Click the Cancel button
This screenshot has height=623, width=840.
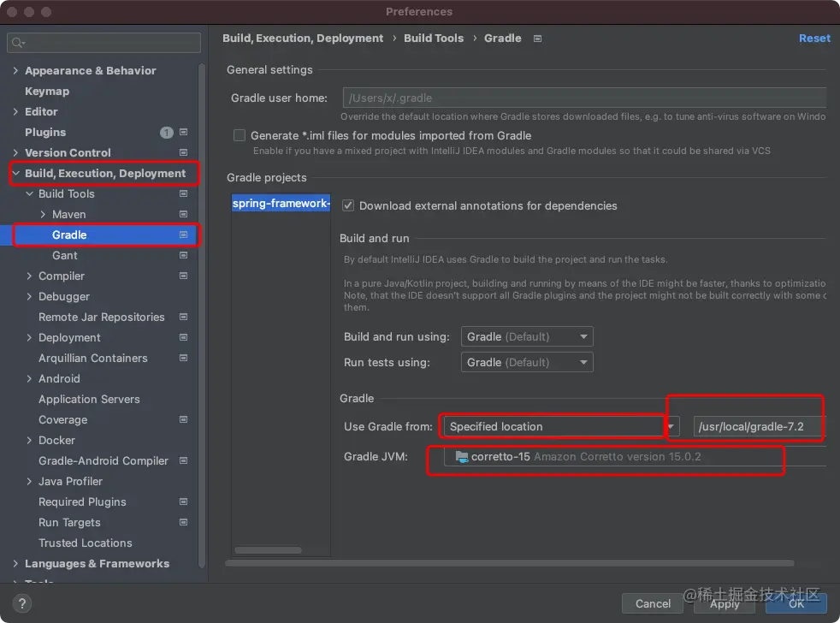click(x=653, y=603)
